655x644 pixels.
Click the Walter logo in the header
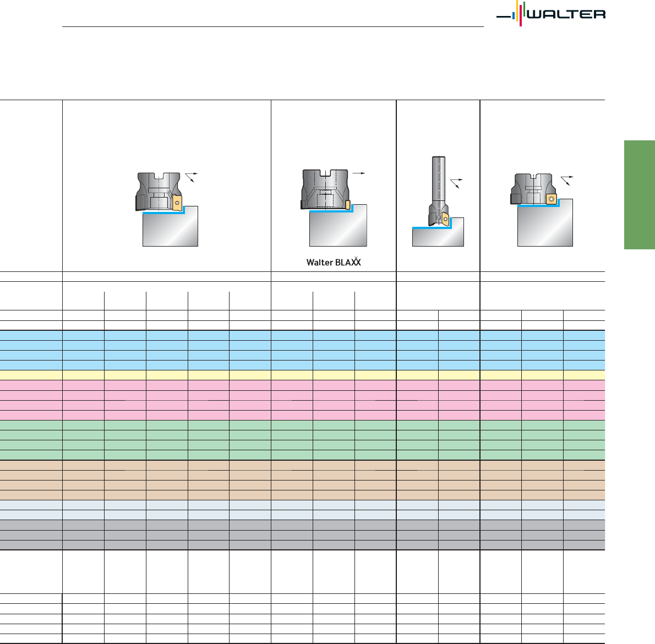(x=550, y=14)
